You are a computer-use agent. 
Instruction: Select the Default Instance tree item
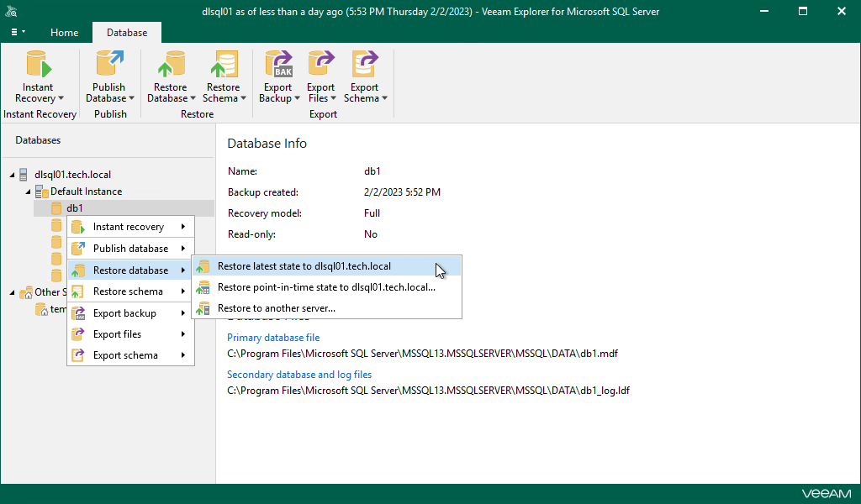click(x=87, y=192)
